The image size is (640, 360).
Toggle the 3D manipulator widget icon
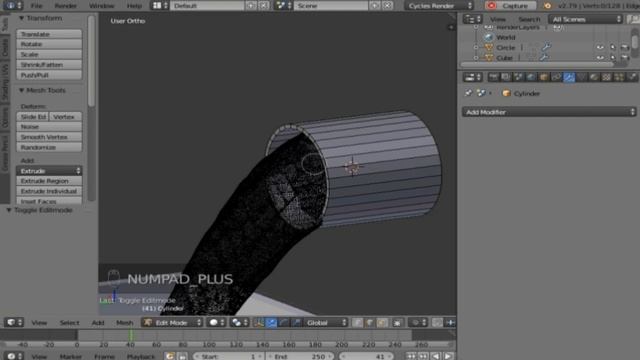[259, 322]
